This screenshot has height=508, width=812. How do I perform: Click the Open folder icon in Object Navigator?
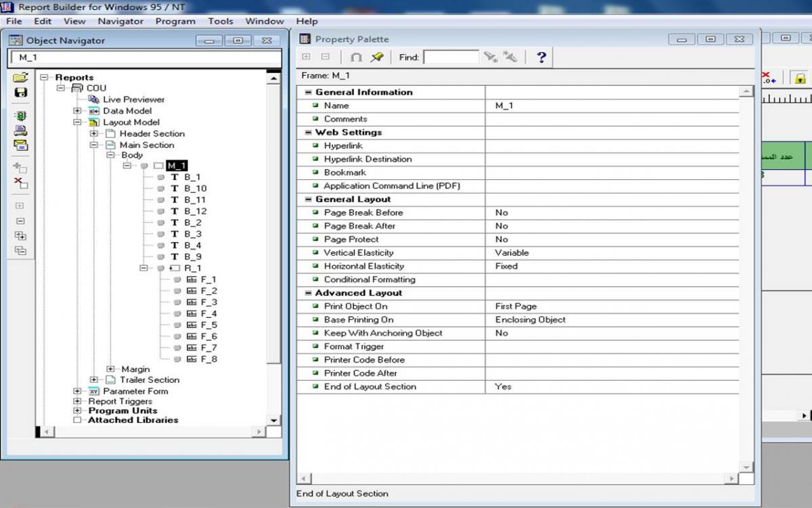click(20, 78)
